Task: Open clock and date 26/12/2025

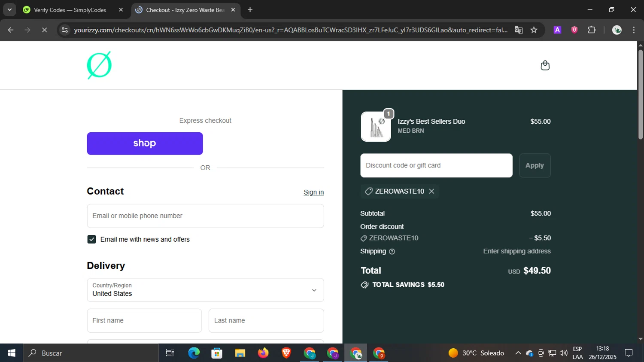Action: click(x=602, y=353)
